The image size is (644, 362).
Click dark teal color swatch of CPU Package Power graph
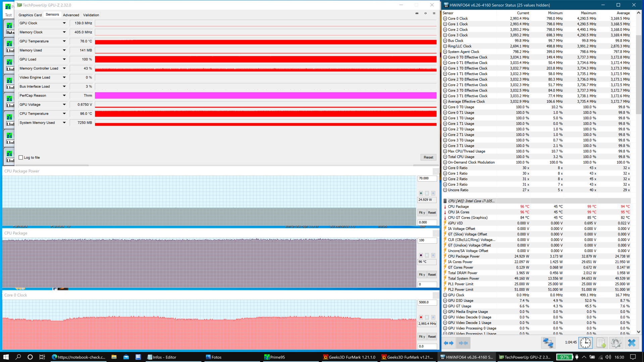[x=421, y=193]
